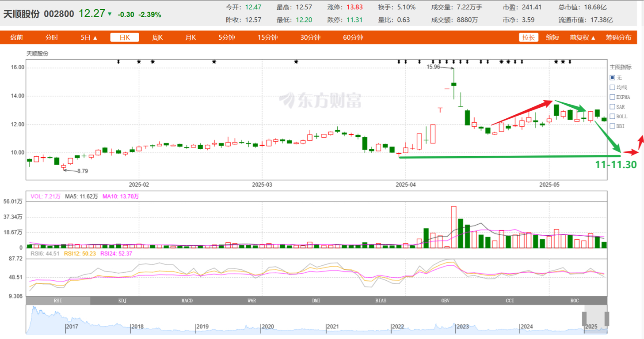Click the 2023 marker on the overview timeline
The image size is (644, 339).
[462, 327]
